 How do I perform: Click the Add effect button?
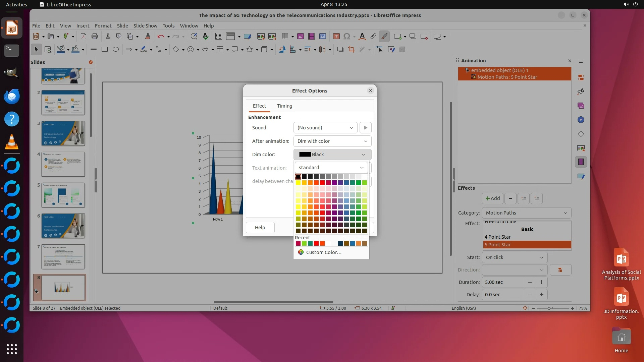tap(492, 198)
